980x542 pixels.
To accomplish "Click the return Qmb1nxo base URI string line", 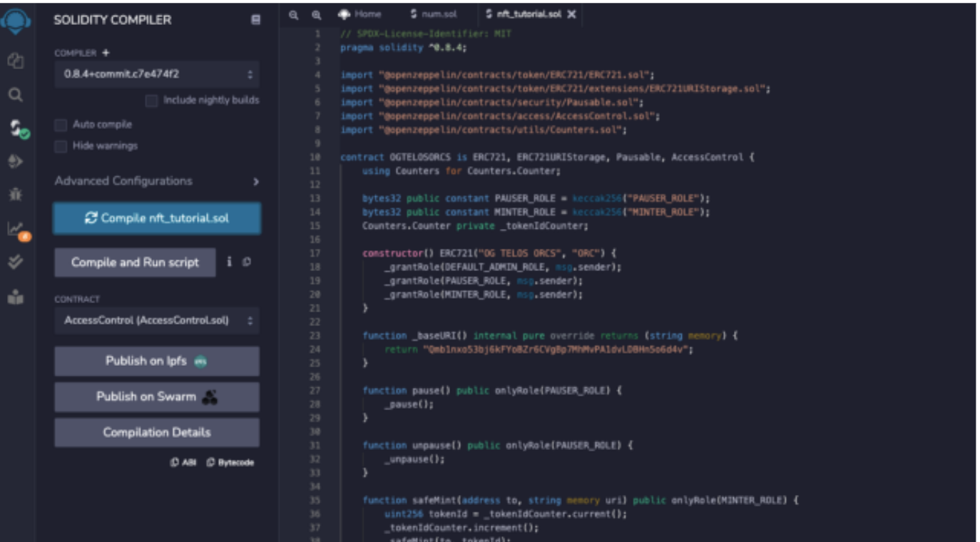I will click(x=539, y=349).
